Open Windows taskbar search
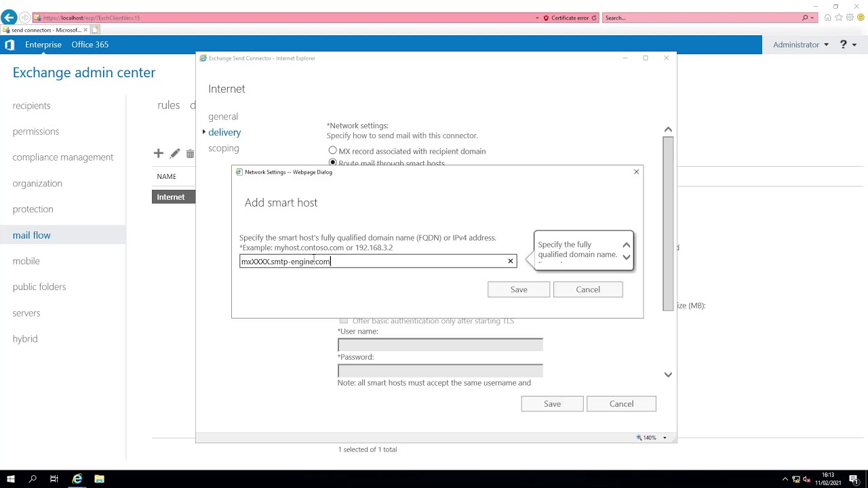 pyautogui.click(x=33, y=479)
